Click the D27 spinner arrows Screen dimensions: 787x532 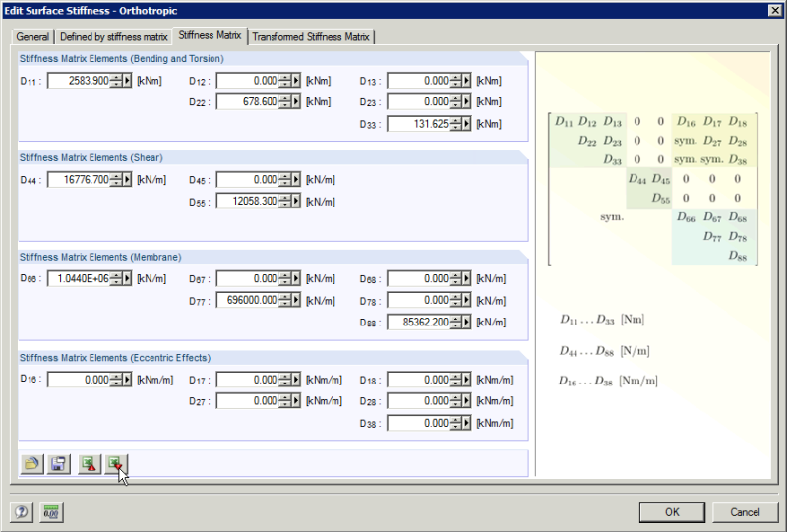click(x=285, y=401)
